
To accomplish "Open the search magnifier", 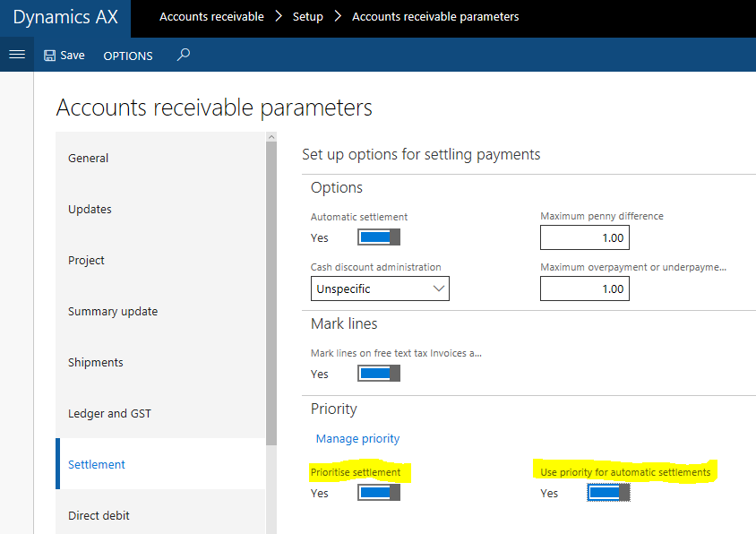I will [x=183, y=55].
